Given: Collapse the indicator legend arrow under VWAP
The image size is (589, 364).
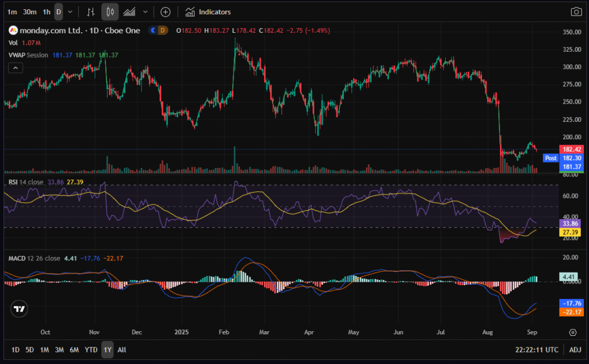Looking at the screenshot, I should coord(16,68).
